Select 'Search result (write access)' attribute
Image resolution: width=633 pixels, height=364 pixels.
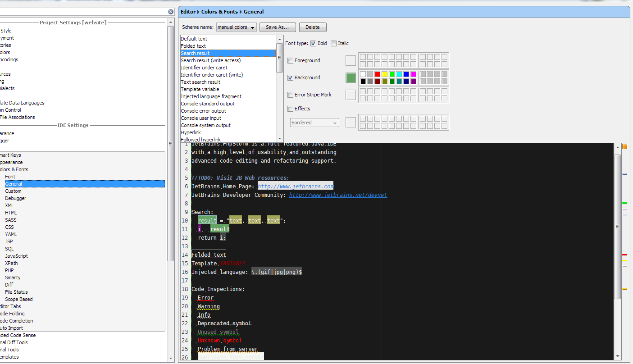228,60
